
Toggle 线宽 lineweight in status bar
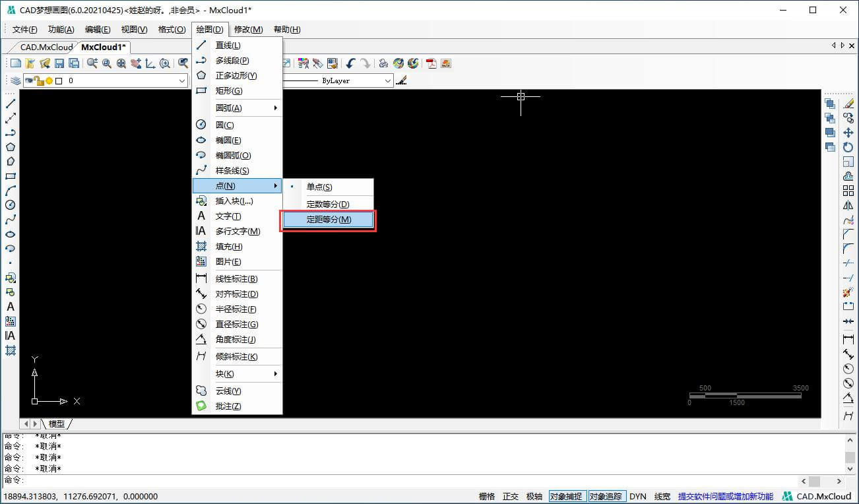click(x=662, y=497)
